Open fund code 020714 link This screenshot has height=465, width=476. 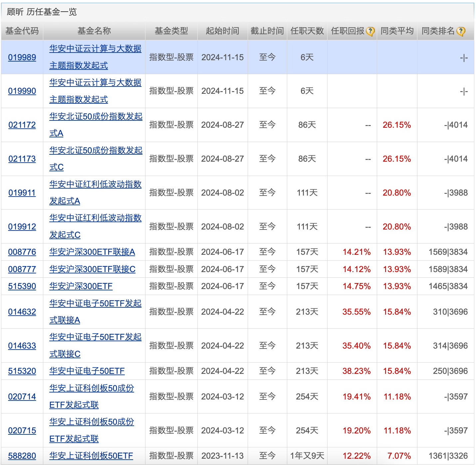(22, 396)
